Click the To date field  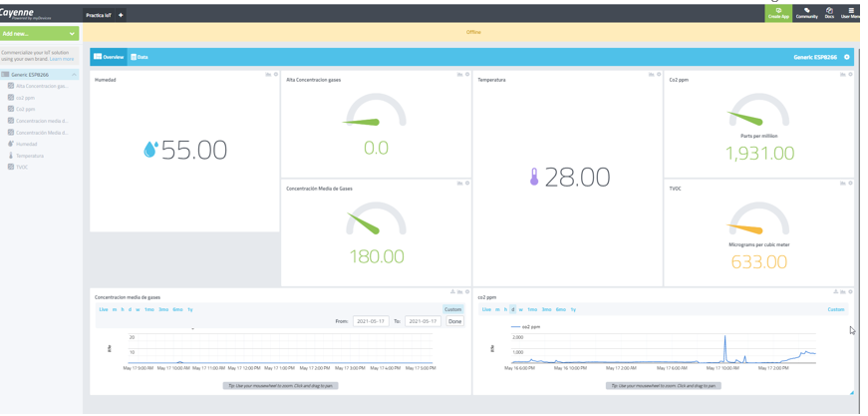point(423,321)
